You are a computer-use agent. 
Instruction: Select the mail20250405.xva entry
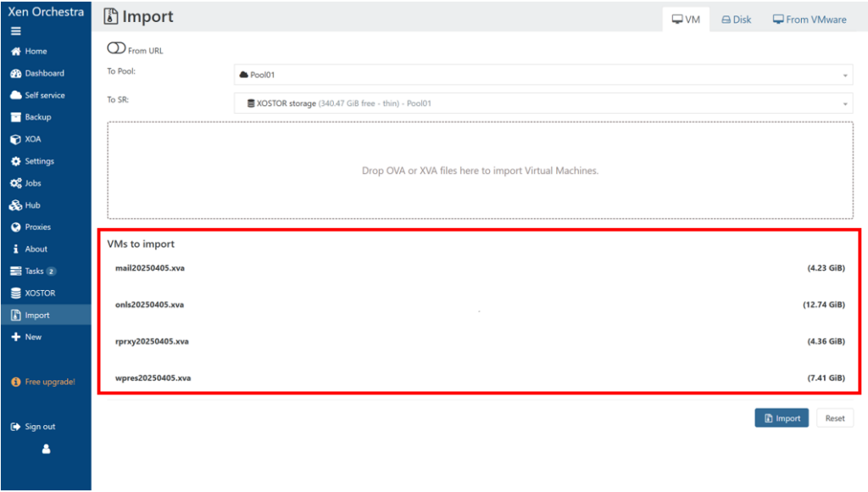pos(150,268)
